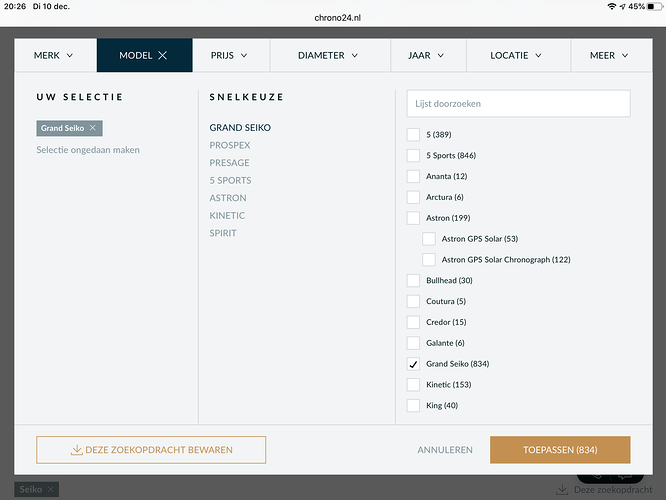
Task: Select ASTRON quick choice
Action: tap(228, 198)
